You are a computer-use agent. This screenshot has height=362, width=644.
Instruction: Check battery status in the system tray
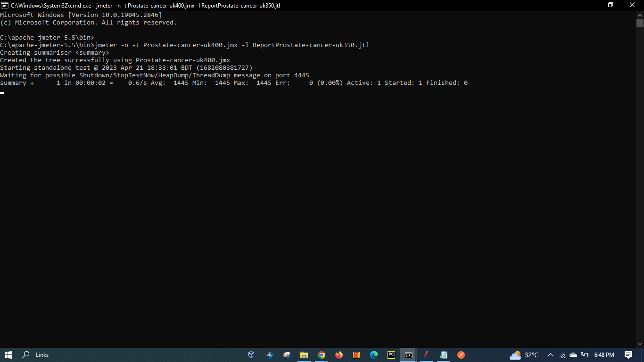[585, 355]
